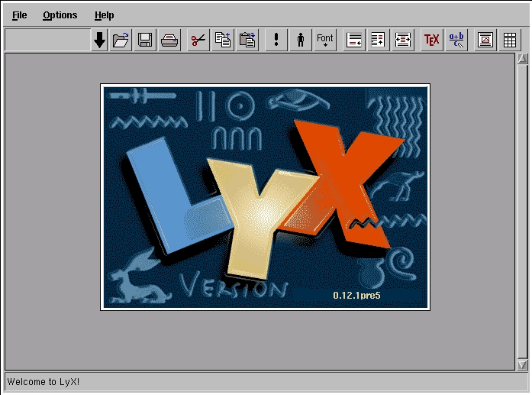The image size is (532, 395).
Task: Click the vertical scrollbar track
Action: pyautogui.click(x=523, y=212)
